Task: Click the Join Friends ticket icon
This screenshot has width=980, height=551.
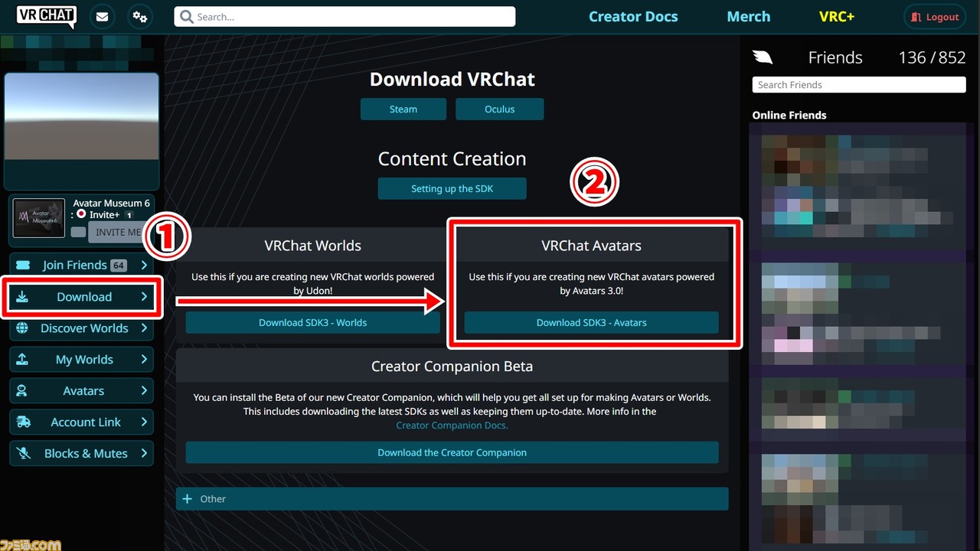Action: (23, 265)
